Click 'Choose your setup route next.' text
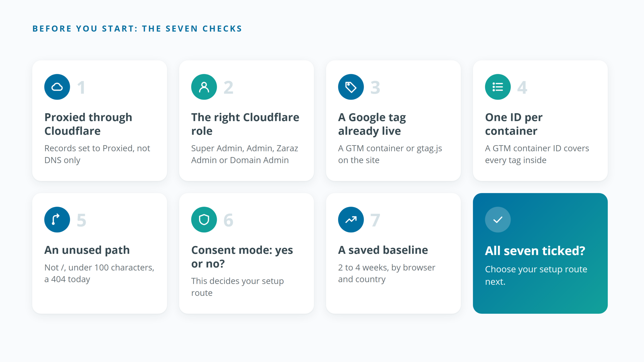This screenshot has height=362, width=644. (x=536, y=275)
